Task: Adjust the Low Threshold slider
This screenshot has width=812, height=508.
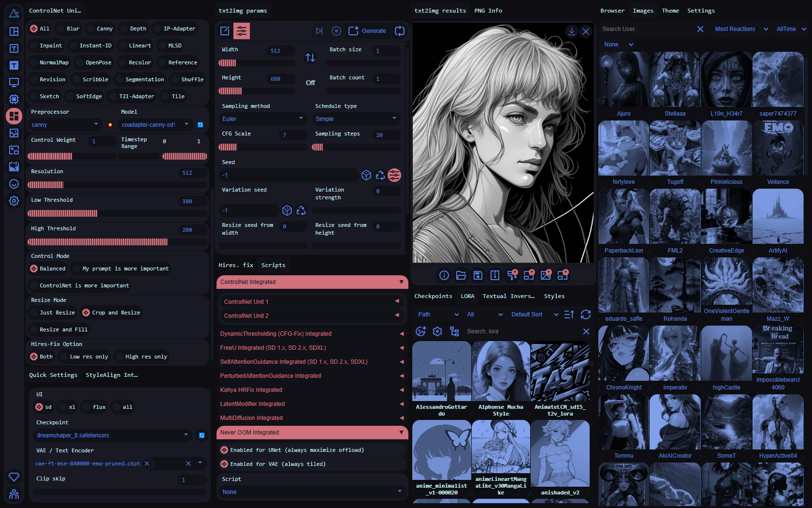Action: click(117, 213)
